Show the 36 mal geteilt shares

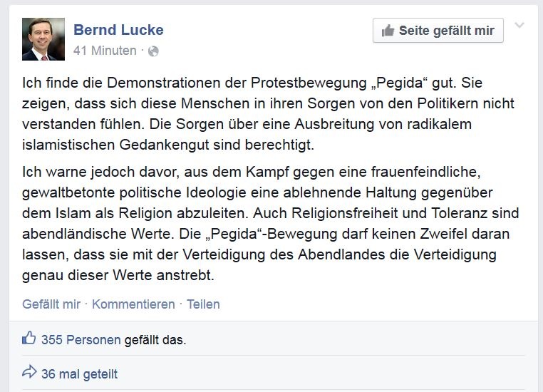[x=79, y=373]
